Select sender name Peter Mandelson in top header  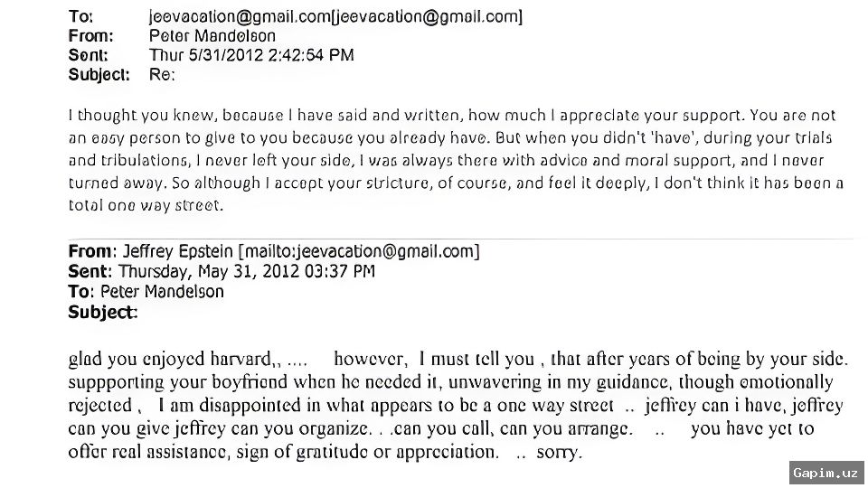pyautogui.click(x=212, y=36)
